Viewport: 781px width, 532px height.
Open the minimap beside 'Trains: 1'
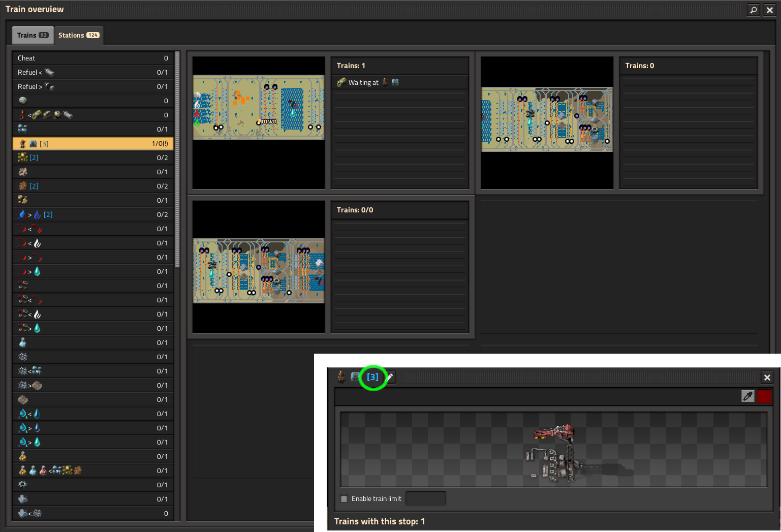coord(259,122)
